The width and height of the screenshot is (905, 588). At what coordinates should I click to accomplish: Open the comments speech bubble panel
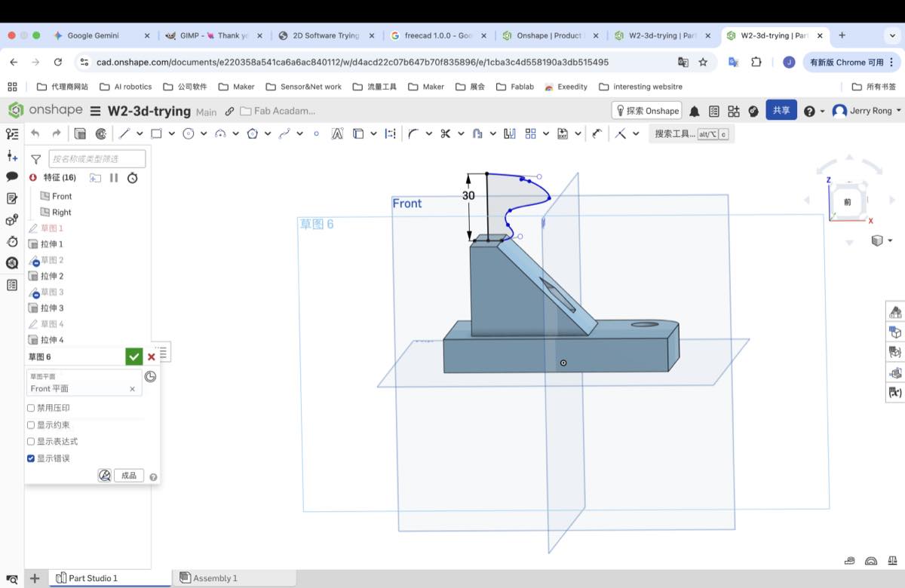pos(12,176)
